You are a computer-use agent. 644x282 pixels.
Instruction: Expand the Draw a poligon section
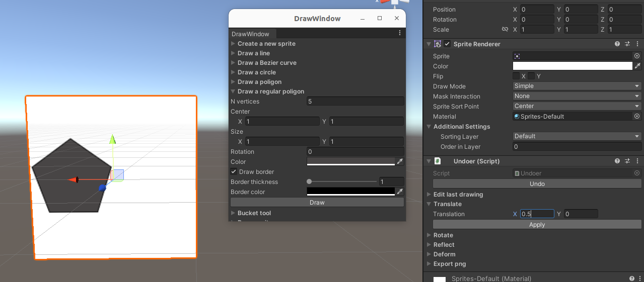(x=234, y=82)
